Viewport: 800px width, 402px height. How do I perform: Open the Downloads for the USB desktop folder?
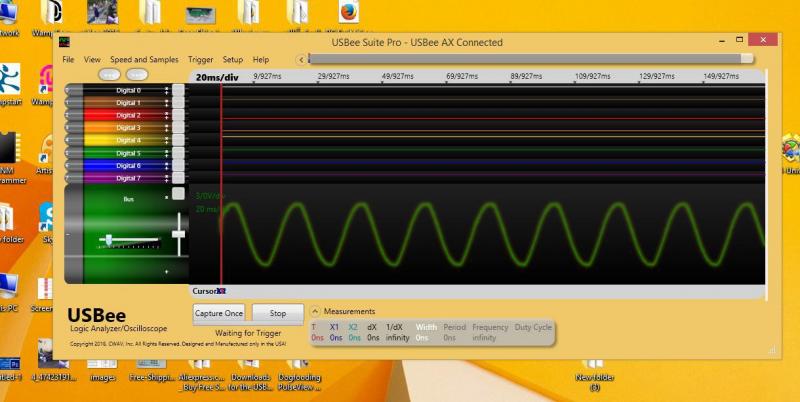click(x=250, y=375)
